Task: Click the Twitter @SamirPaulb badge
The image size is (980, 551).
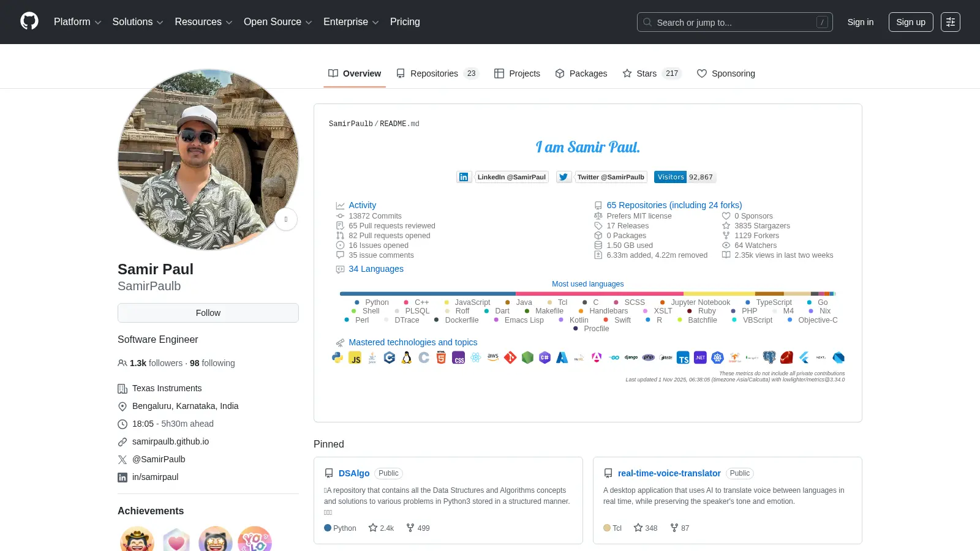Action: point(601,177)
